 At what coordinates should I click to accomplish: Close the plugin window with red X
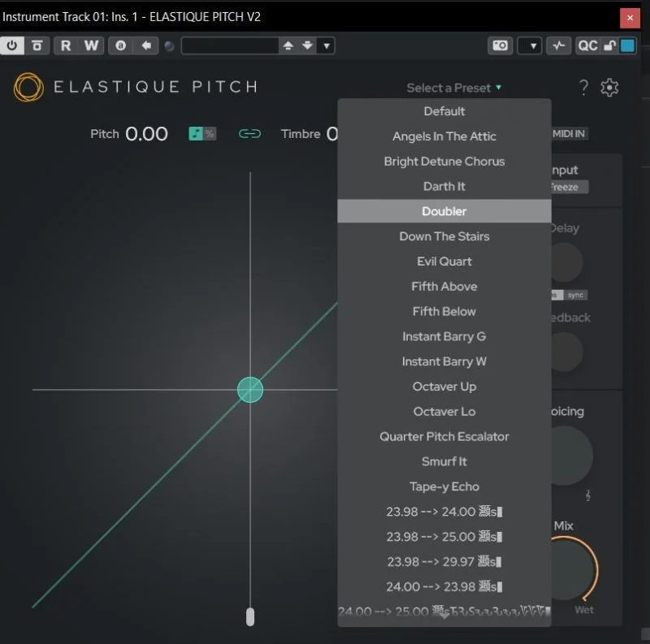pyautogui.click(x=630, y=18)
